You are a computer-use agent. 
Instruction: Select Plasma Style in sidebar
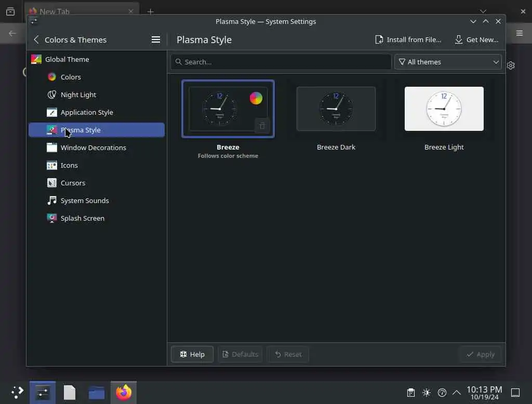(x=96, y=130)
